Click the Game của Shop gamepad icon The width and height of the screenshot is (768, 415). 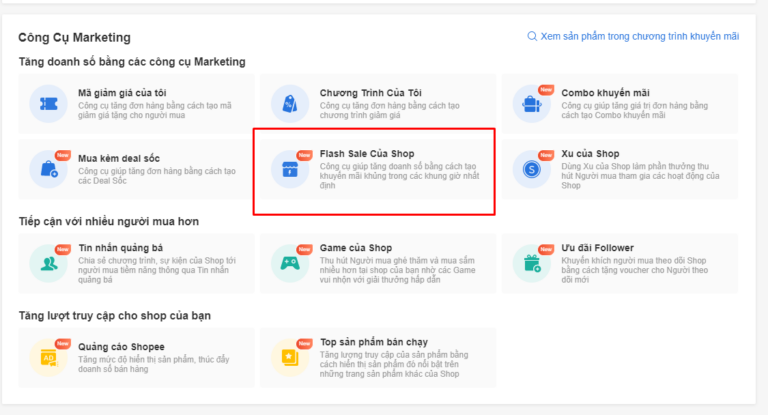point(290,264)
